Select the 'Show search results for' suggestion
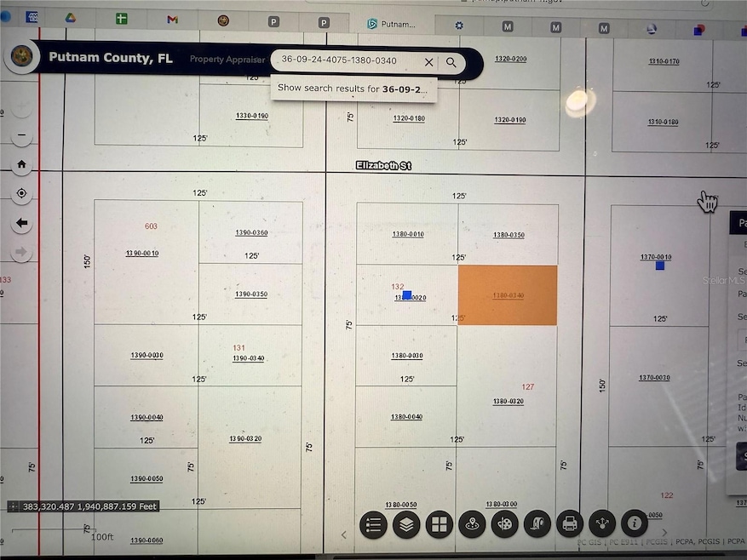 [353, 89]
